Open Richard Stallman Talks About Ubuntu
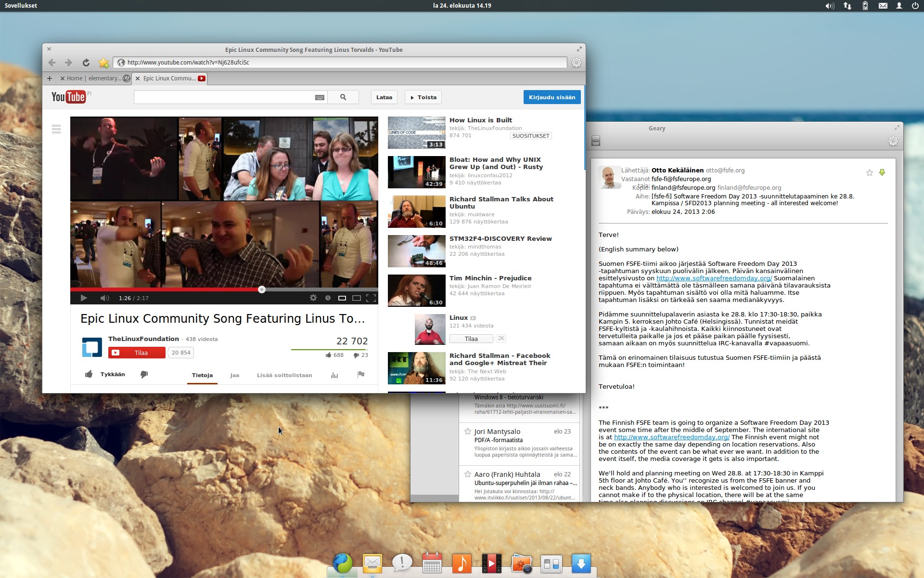Screen dimensions: 924x578 click(501, 203)
